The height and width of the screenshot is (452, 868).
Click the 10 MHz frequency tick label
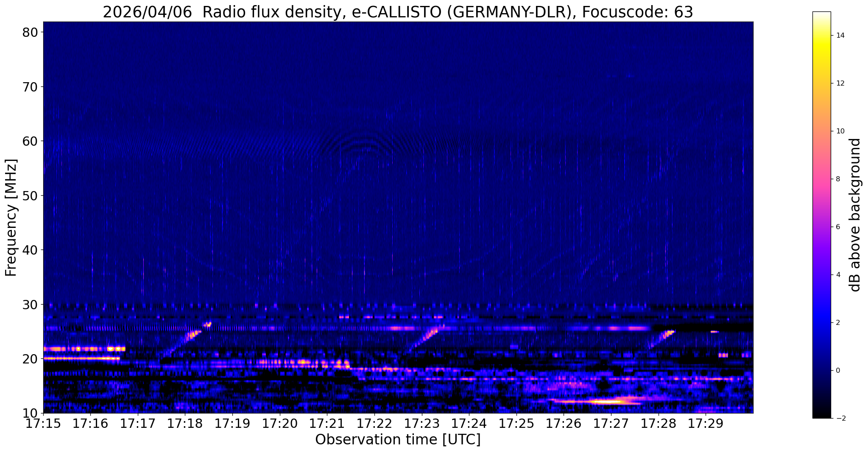30,413
